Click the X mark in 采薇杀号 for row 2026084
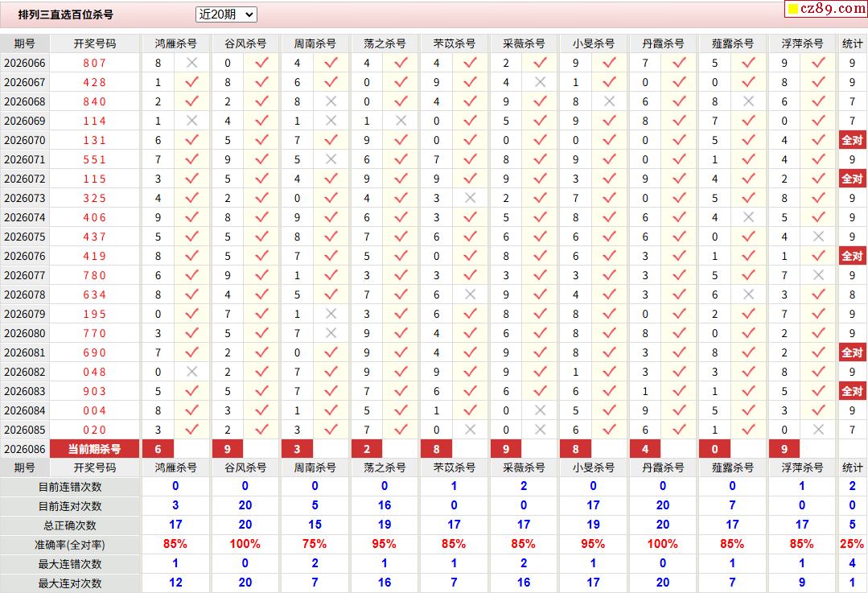Screen dimensions: 868x593 point(541,410)
